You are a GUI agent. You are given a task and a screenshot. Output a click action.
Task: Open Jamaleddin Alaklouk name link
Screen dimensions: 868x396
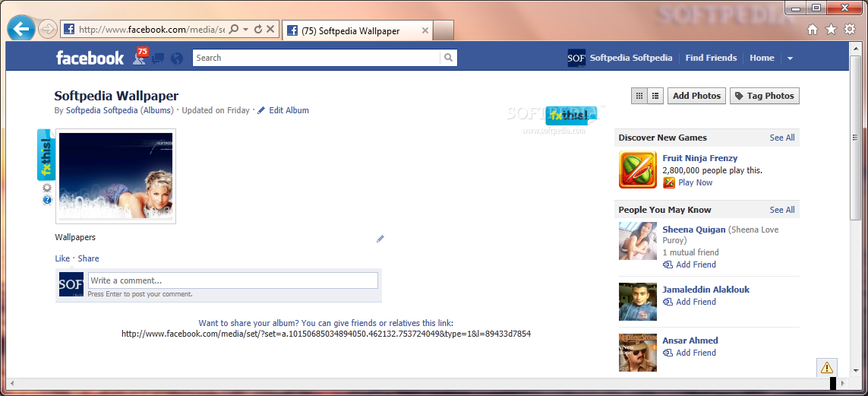point(705,290)
